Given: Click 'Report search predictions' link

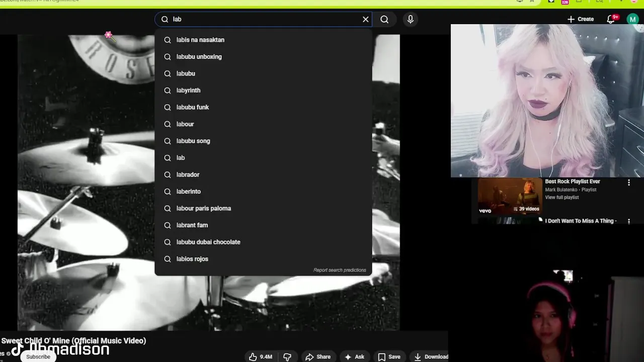Looking at the screenshot, I should click(340, 270).
